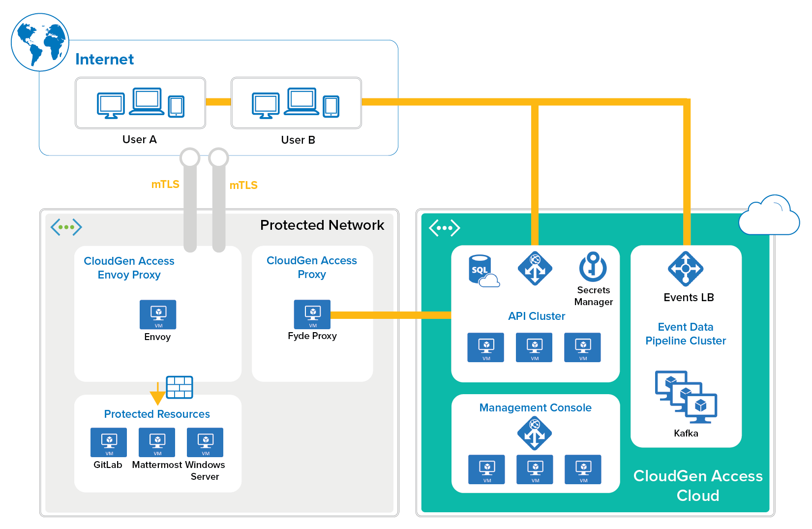
Task: Click the "Event Data Pipeline Cluster" label
Action: [x=686, y=334]
